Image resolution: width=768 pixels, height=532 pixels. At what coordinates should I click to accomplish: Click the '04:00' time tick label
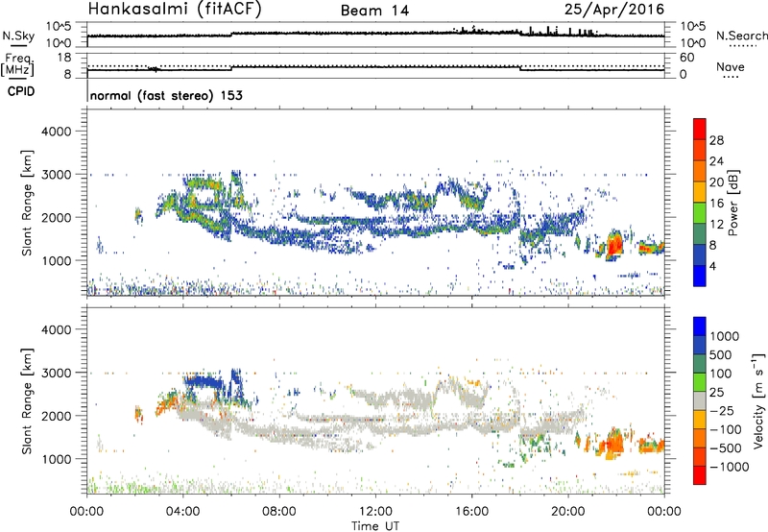pyautogui.click(x=182, y=512)
